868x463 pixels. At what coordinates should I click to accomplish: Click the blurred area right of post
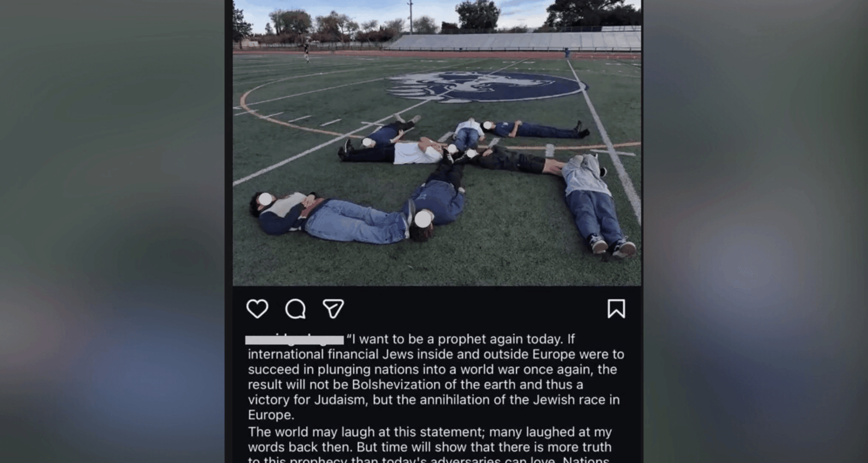pos(755,231)
